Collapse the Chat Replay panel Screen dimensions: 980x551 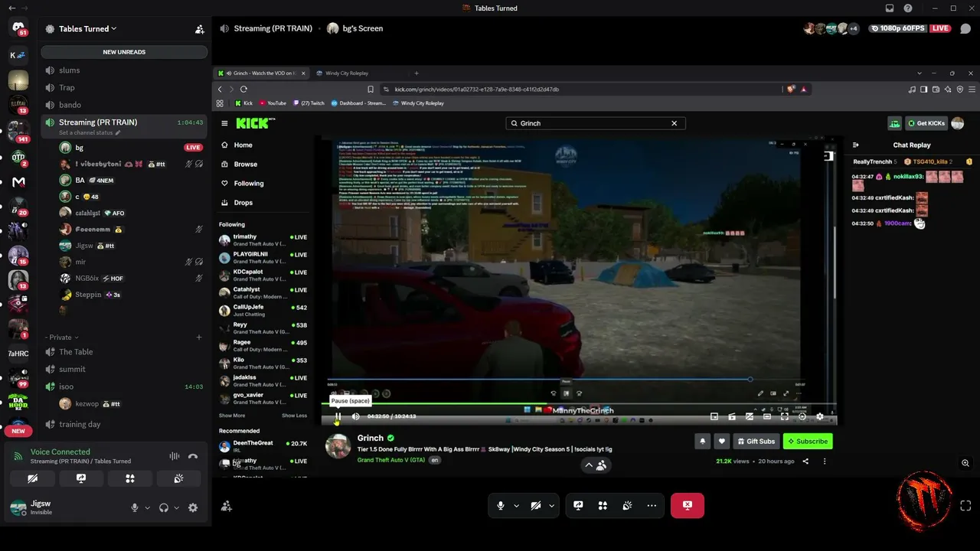(x=856, y=145)
